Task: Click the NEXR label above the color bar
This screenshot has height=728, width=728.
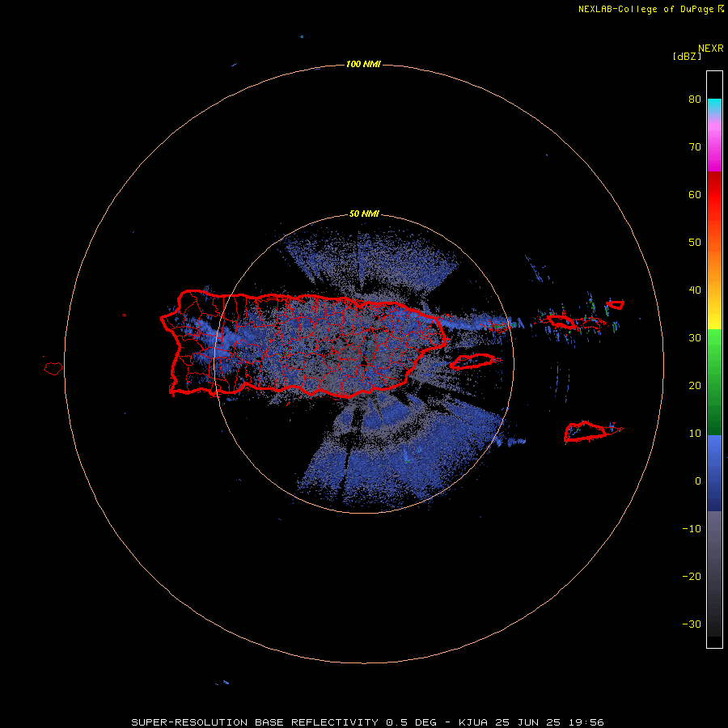Action: [x=711, y=49]
